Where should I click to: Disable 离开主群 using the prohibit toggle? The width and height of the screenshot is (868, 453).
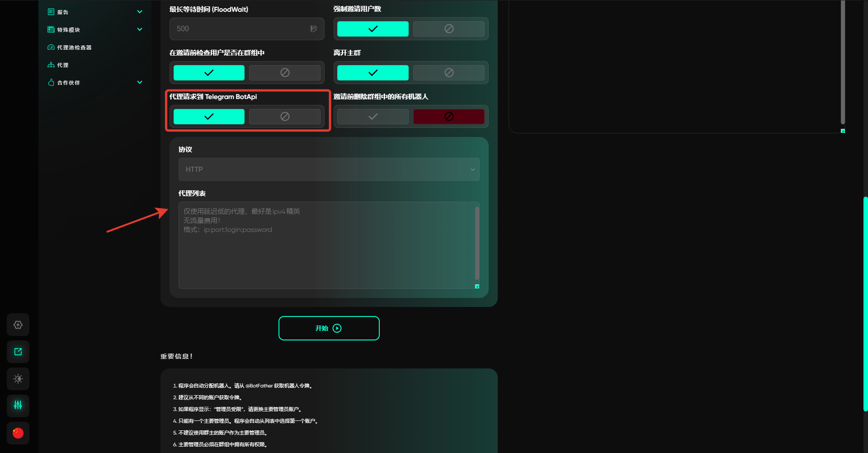(448, 73)
